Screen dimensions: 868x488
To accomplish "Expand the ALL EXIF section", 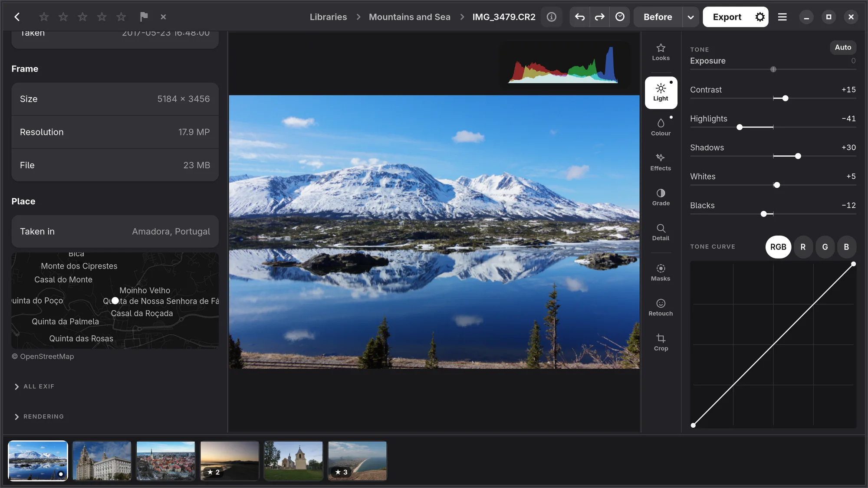I will [34, 386].
